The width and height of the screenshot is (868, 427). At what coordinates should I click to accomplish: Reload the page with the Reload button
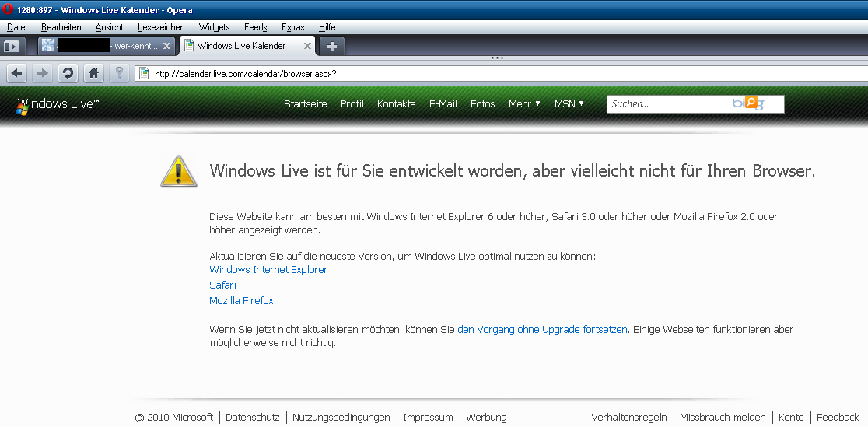68,73
